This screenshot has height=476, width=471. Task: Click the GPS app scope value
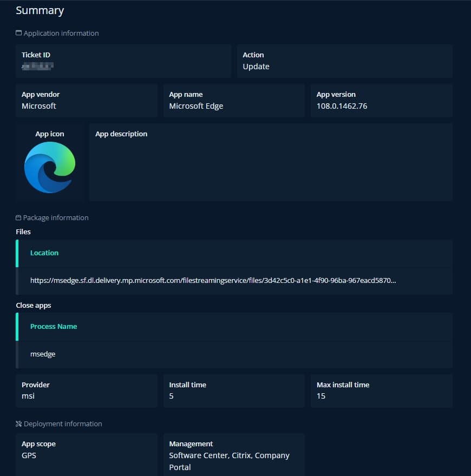click(29, 455)
